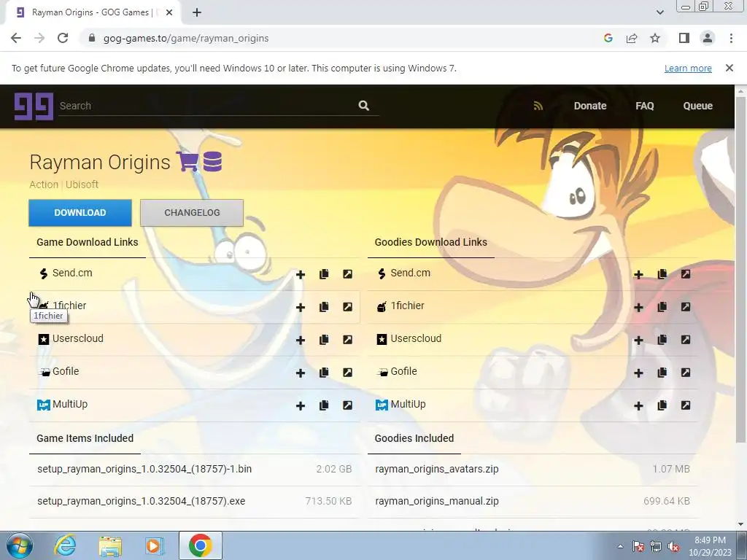The image size is (747, 560).
Task: Open game Send.cm links in new window icon
Action: (x=348, y=274)
